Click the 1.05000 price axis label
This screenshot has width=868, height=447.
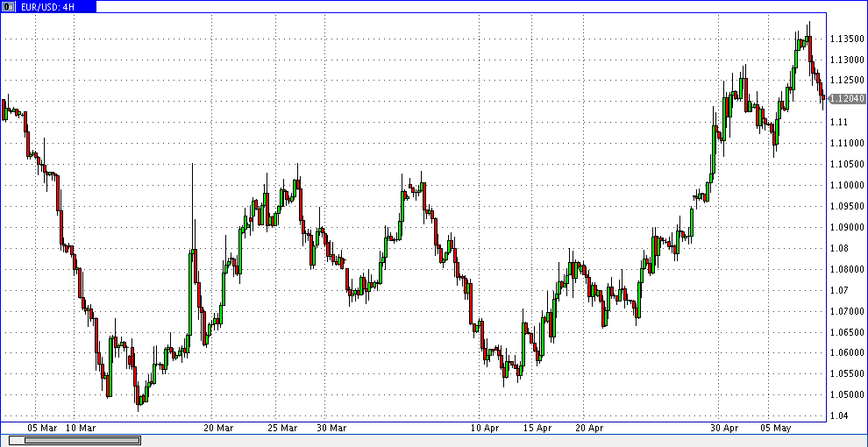(847, 395)
